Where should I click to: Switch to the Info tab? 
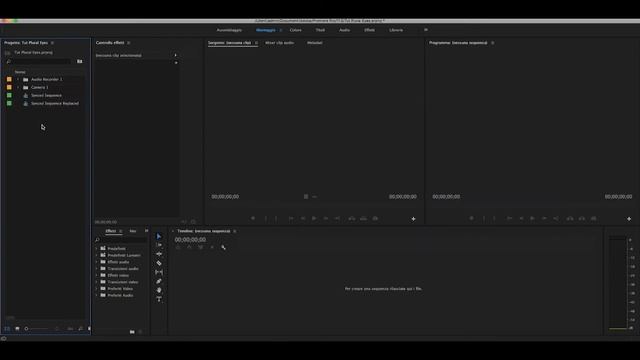(x=133, y=231)
